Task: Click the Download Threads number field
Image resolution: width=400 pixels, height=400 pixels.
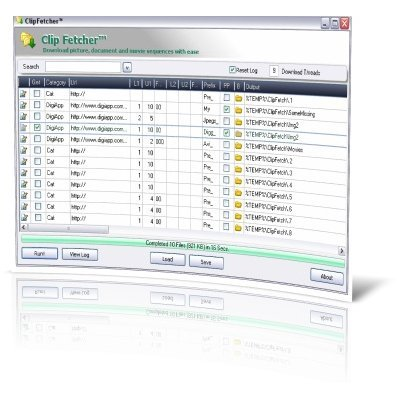Action: click(x=273, y=71)
